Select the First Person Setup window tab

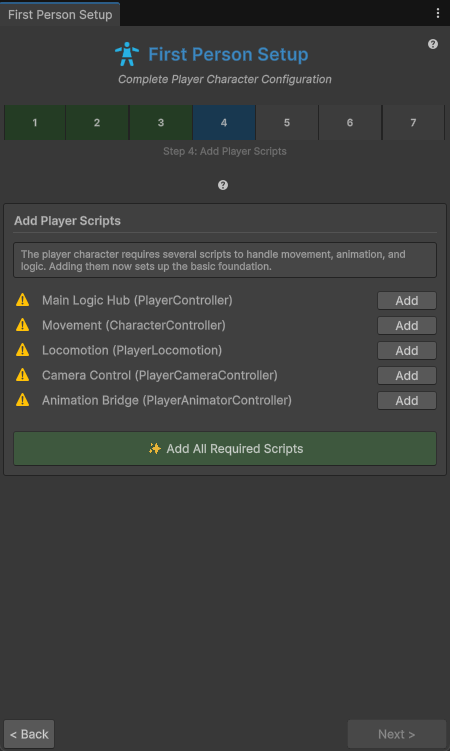click(60, 14)
